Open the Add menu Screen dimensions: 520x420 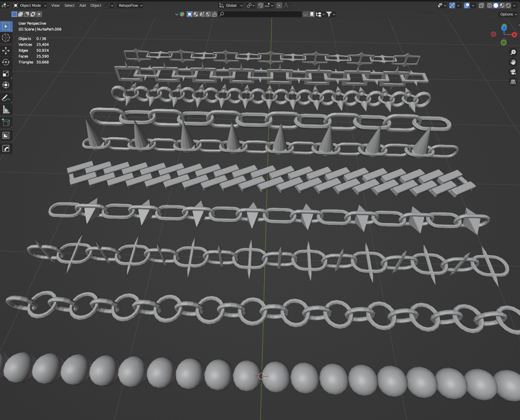click(83, 6)
